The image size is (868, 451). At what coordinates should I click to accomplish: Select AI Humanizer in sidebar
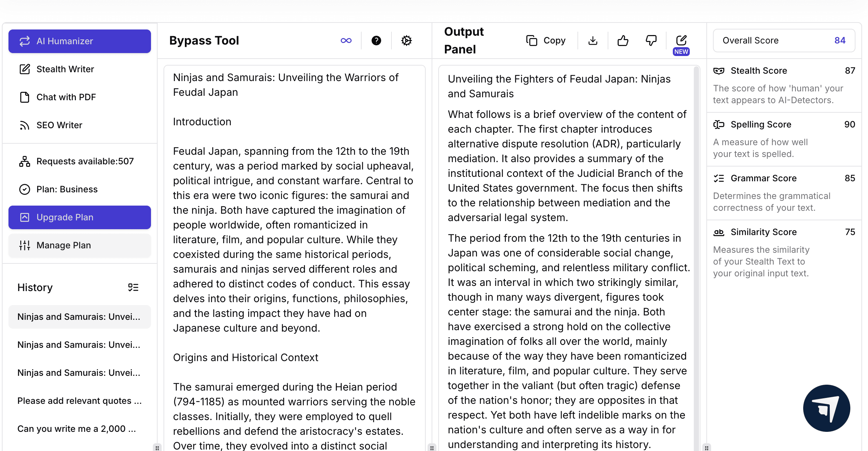80,41
